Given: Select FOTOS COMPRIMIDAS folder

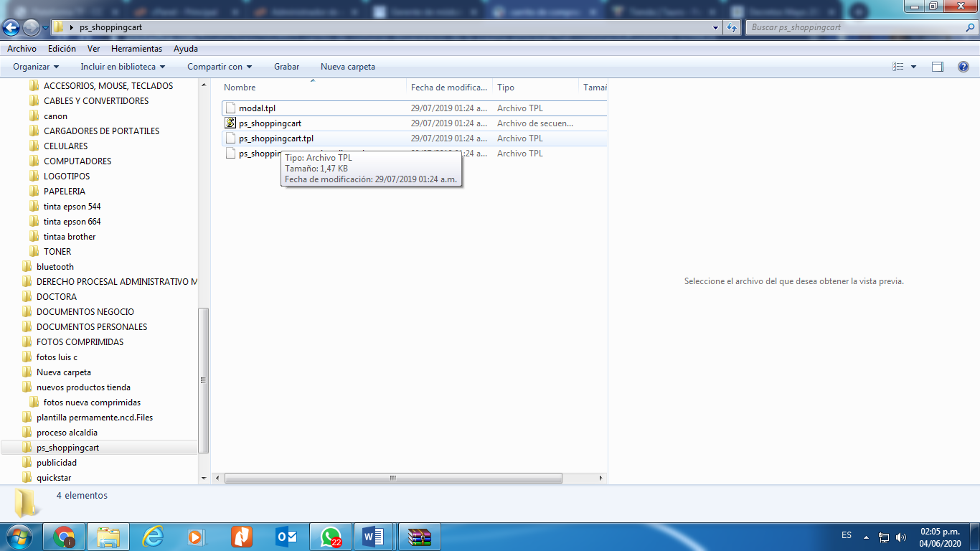Looking at the screenshot, I should pyautogui.click(x=80, y=342).
